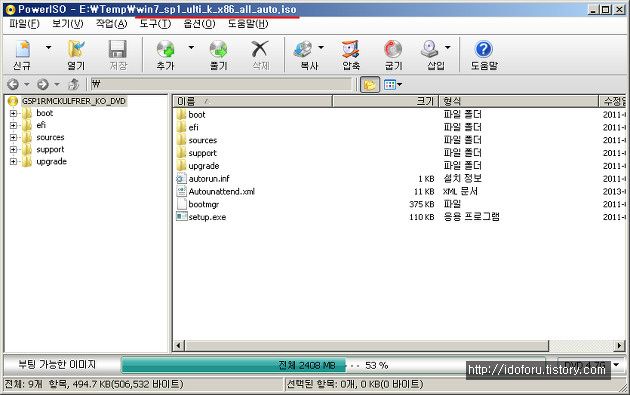This screenshot has width=630, height=395.
Task: Open the 옵션(O) menu
Action: 199,24
